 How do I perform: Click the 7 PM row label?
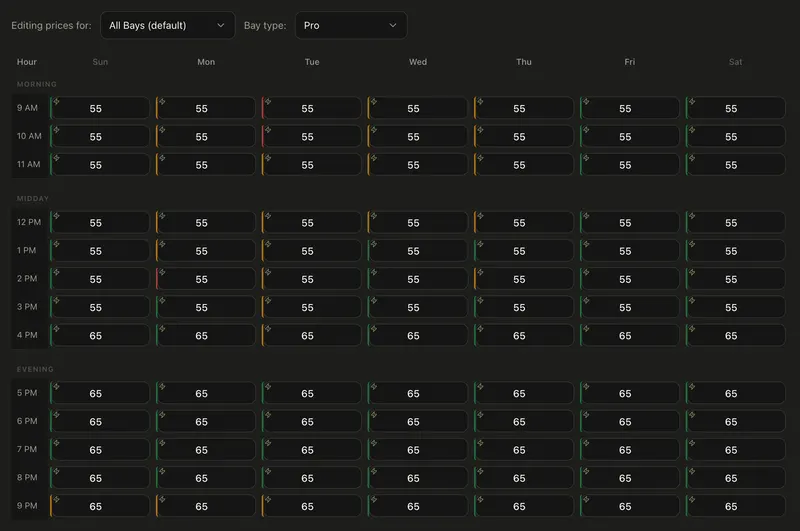click(27, 449)
